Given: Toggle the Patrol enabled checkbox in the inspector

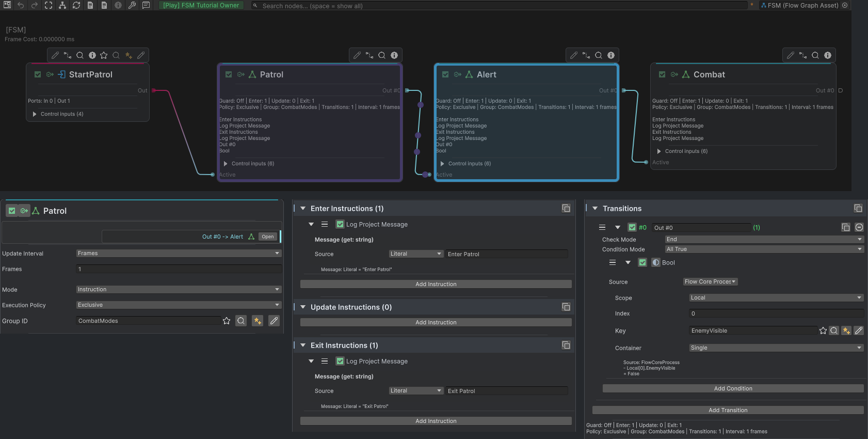Looking at the screenshot, I should [12, 211].
